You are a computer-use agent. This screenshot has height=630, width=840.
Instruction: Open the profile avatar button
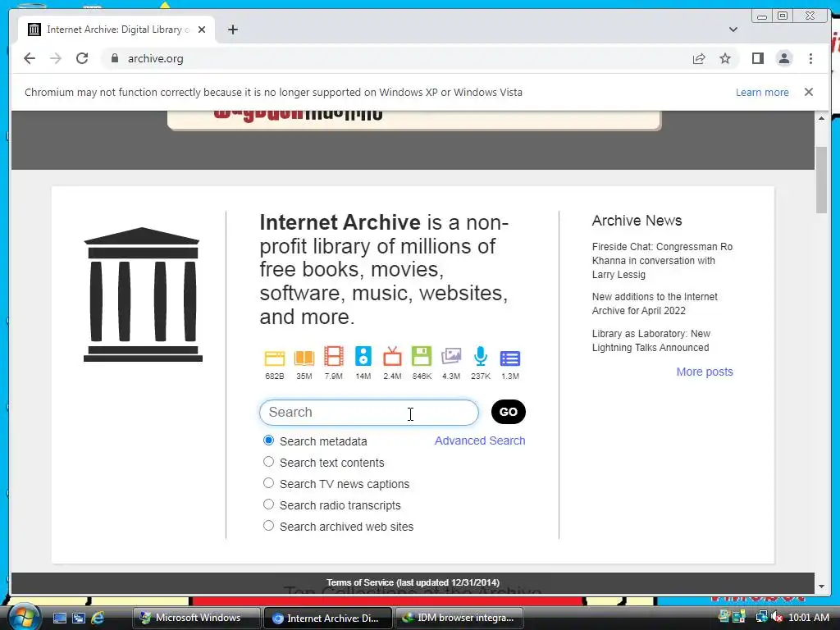pyautogui.click(x=784, y=58)
